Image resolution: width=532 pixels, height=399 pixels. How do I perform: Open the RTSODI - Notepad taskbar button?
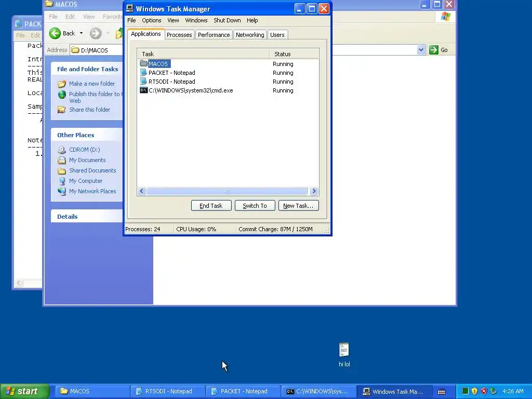(x=168, y=391)
